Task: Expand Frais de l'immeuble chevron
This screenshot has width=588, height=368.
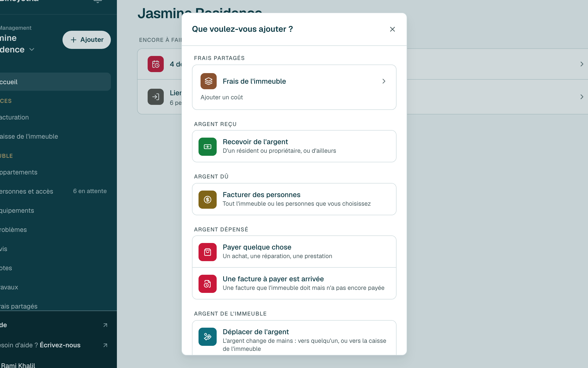Action: pyautogui.click(x=384, y=81)
